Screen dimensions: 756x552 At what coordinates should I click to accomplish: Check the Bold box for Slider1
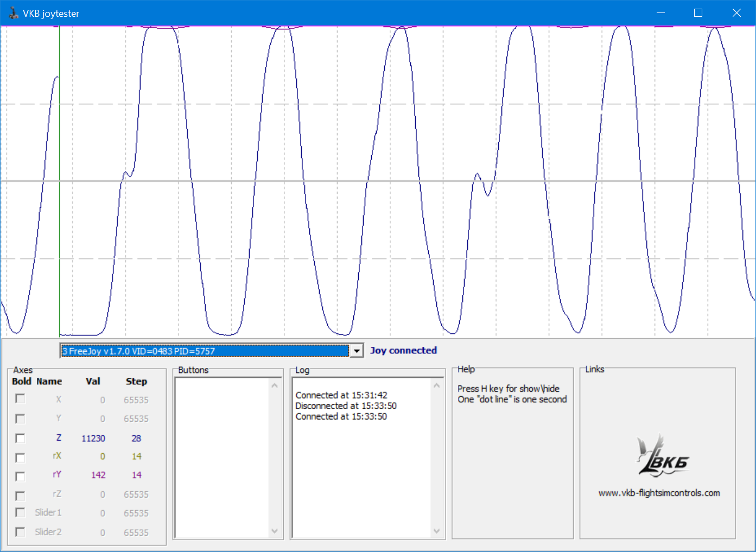[20, 513]
